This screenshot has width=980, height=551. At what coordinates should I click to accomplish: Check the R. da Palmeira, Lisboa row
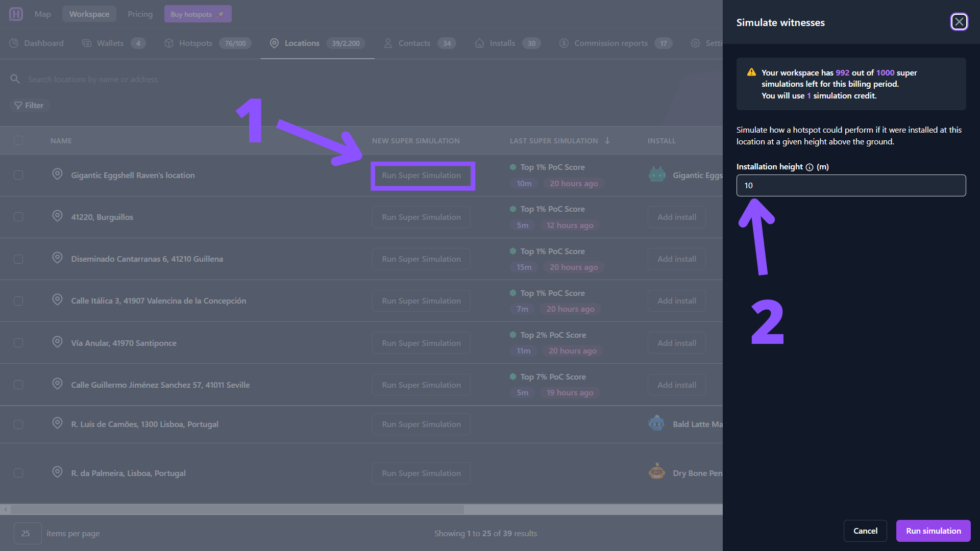click(18, 473)
